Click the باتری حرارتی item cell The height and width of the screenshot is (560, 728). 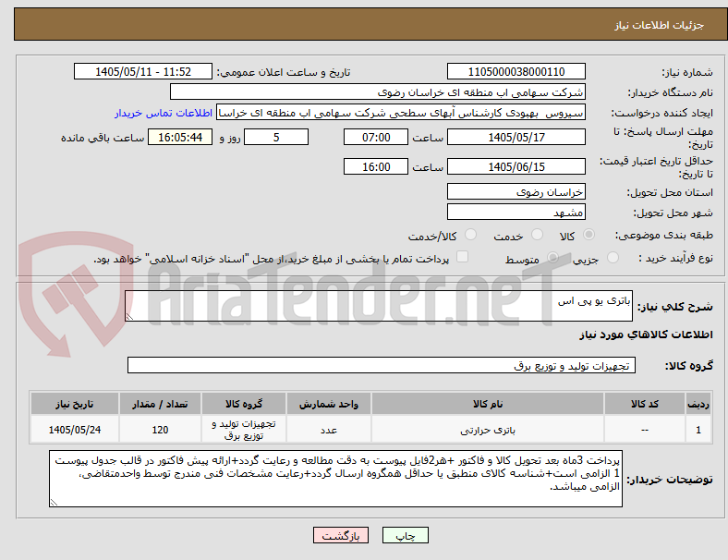[x=488, y=430]
